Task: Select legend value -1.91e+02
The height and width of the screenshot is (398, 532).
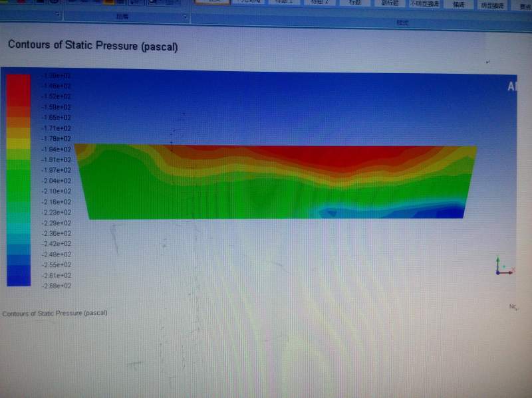Action: point(57,159)
